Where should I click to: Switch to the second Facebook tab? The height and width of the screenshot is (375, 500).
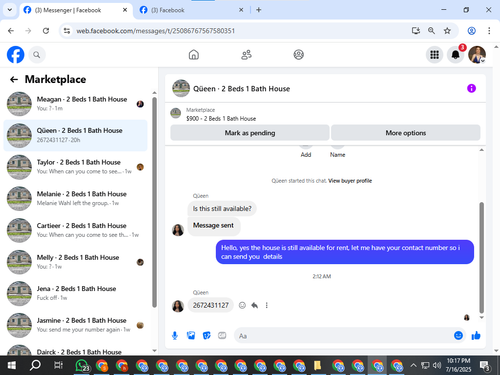click(191, 10)
